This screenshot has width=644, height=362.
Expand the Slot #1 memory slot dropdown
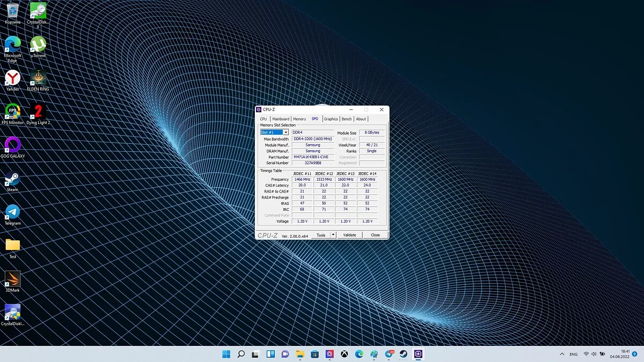[x=286, y=132]
